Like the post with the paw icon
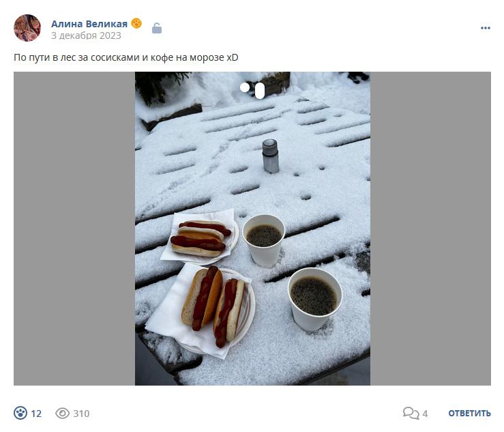The height and width of the screenshot is (432, 504). click(x=20, y=413)
